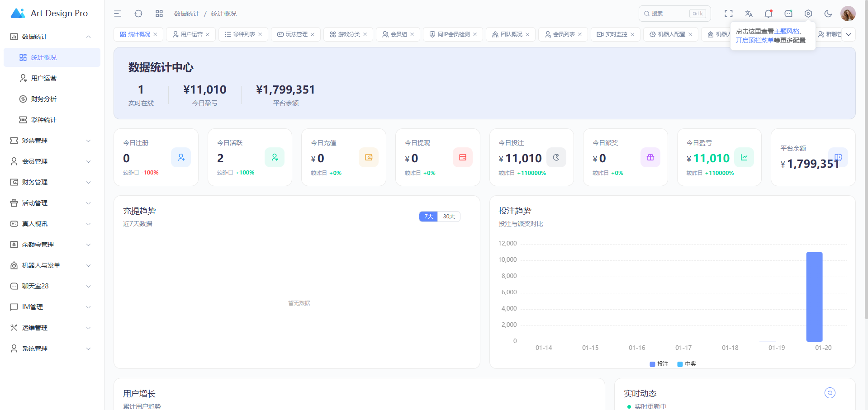Open the tab list dropdown chevron
The image size is (868, 410).
point(849,34)
